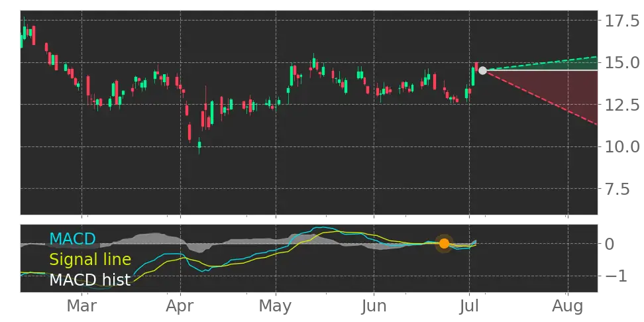Click the grey current-price dot on chart
The image size is (644, 322).
pyautogui.click(x=482, y=71)
